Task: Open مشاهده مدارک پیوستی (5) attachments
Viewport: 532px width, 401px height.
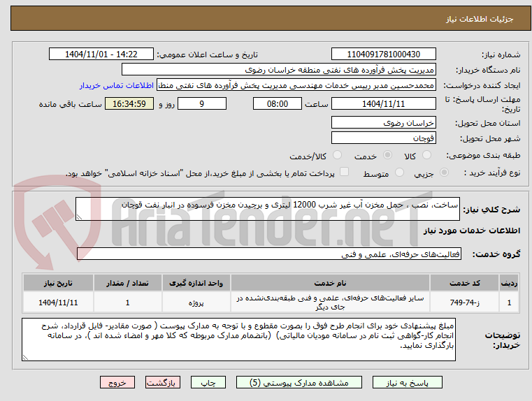Action: [299, 382]
